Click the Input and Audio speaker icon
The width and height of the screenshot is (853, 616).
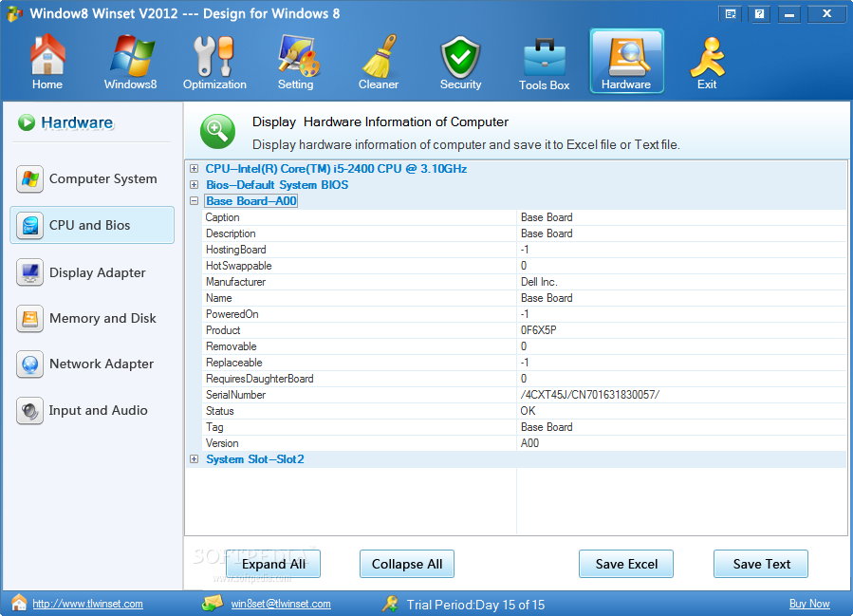[x=29, y=410]
